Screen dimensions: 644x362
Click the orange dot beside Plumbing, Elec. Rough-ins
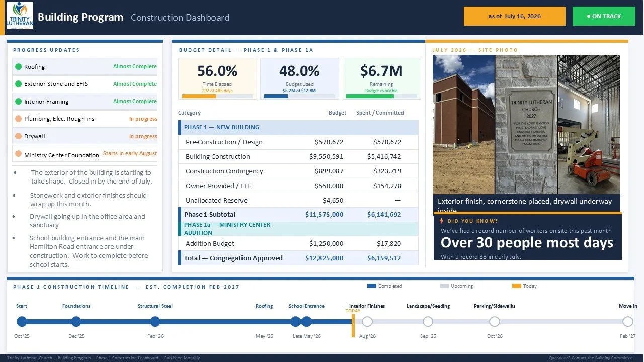coord(18,119)
